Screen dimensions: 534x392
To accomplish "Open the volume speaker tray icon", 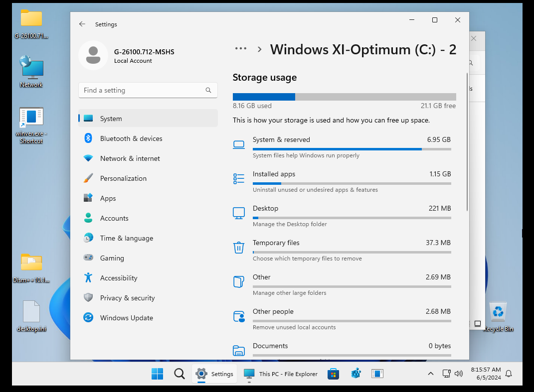I will pyautogui.click(x=458, y=374).
